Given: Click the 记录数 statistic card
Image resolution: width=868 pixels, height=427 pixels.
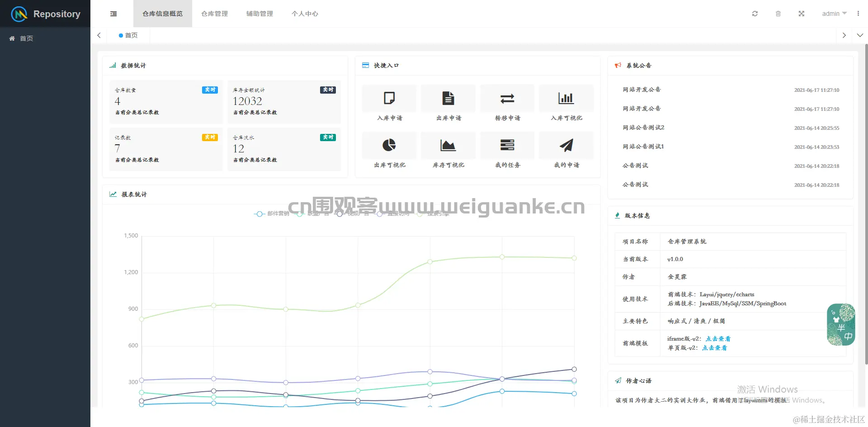Looking at the screenshot, I should [166, 149].
